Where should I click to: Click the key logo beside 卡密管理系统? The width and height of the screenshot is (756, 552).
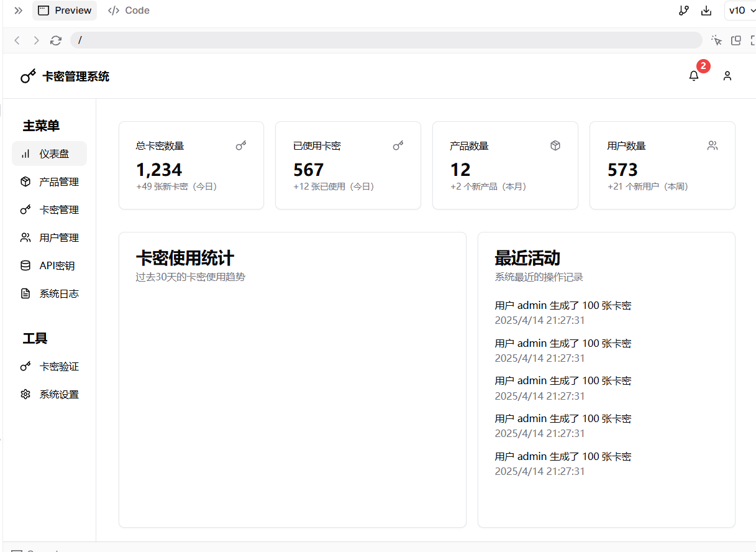click(x=28, y=76)
